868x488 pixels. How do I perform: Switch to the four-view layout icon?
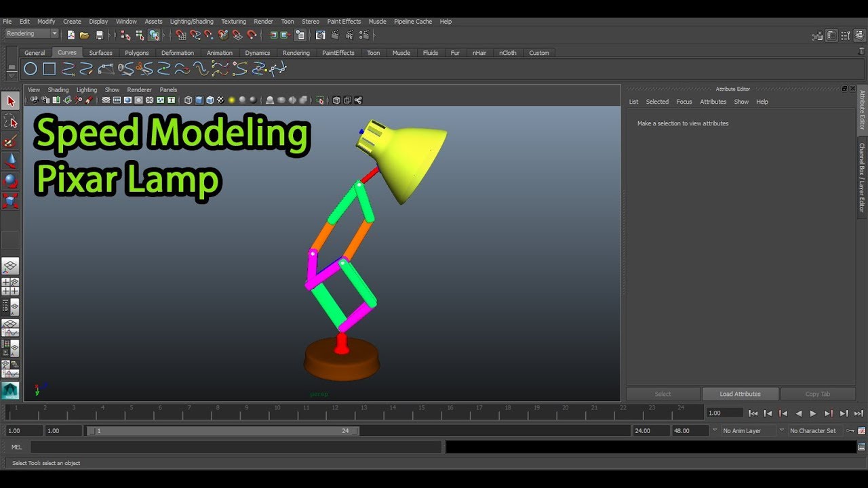tap(10, 287)
